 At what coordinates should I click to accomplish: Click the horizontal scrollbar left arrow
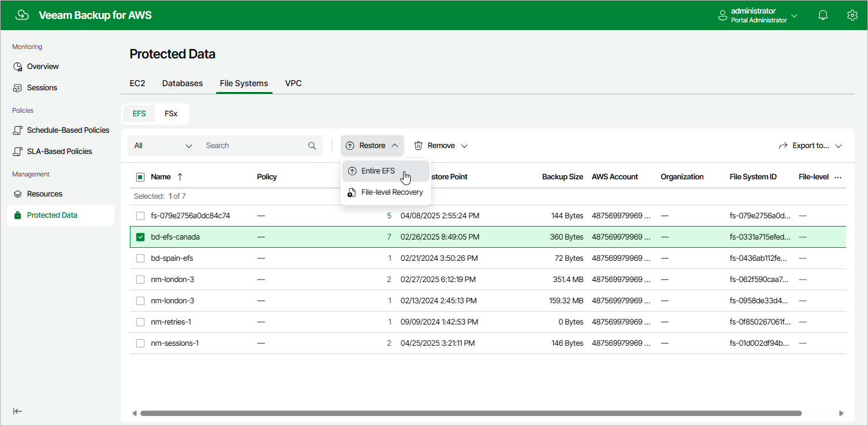point(135,414)
